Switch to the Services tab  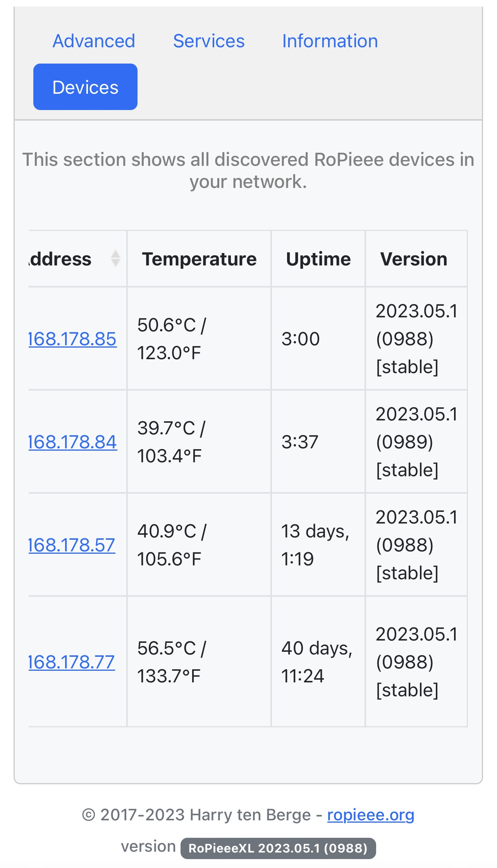(x=209, y=41)
